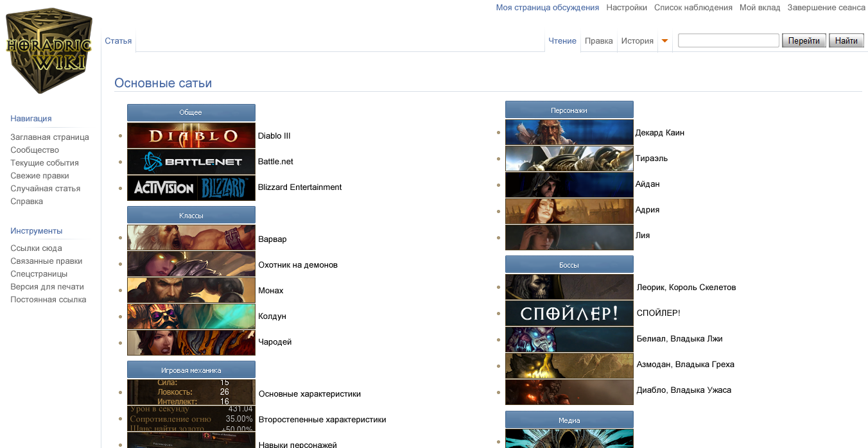
Task: Open the Diablo III banner image
Action: (191, 135)
